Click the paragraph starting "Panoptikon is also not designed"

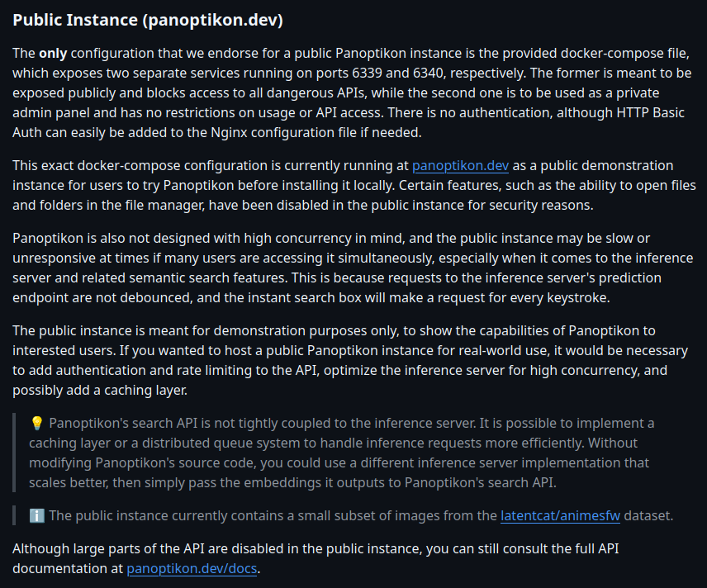pyautogui.click(x=353, y=268)
